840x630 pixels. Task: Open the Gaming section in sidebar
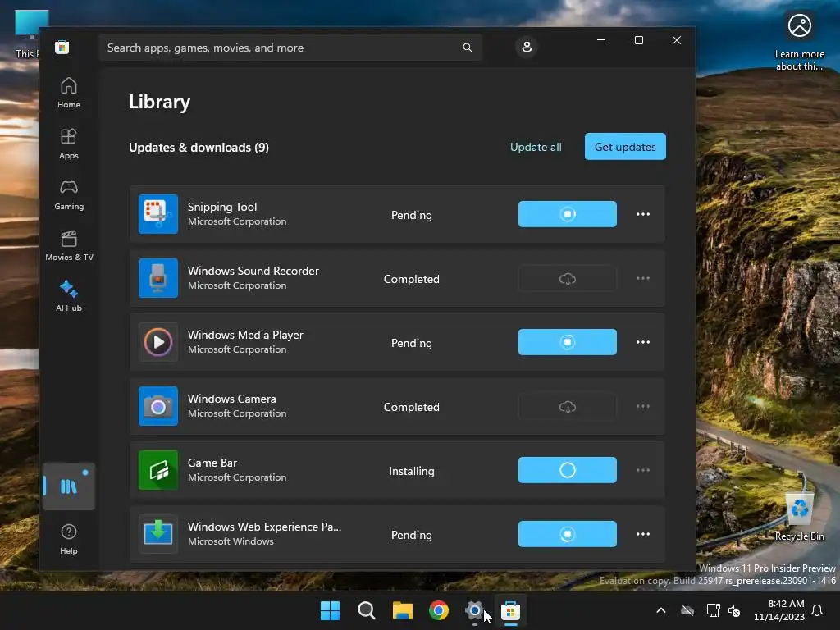(69, 194)
